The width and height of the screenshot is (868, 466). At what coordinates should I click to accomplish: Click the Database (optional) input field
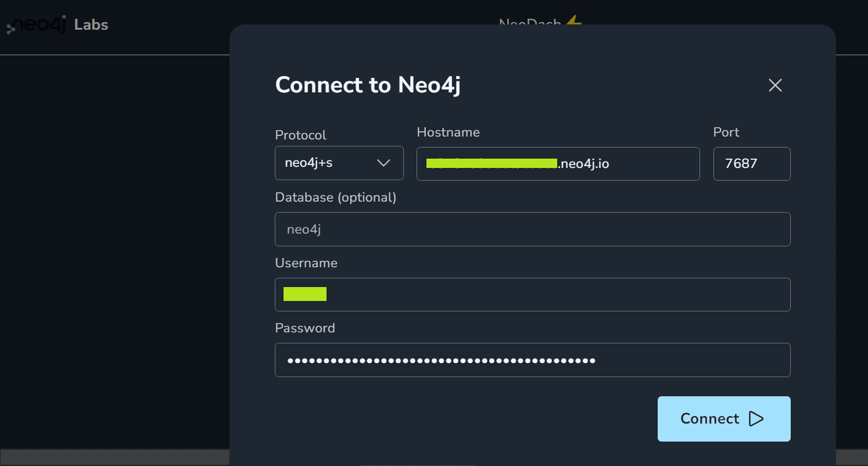point(532,229)
